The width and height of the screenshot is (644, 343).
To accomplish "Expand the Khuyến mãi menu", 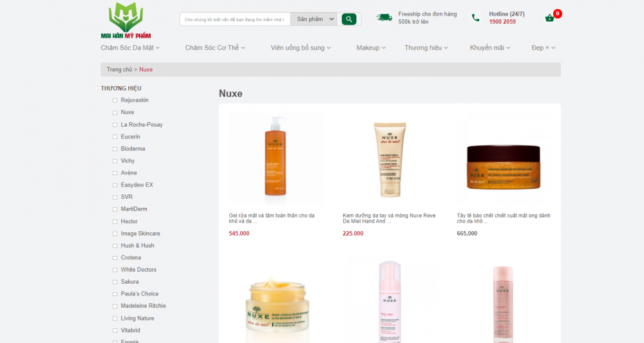I will point(490,48).
